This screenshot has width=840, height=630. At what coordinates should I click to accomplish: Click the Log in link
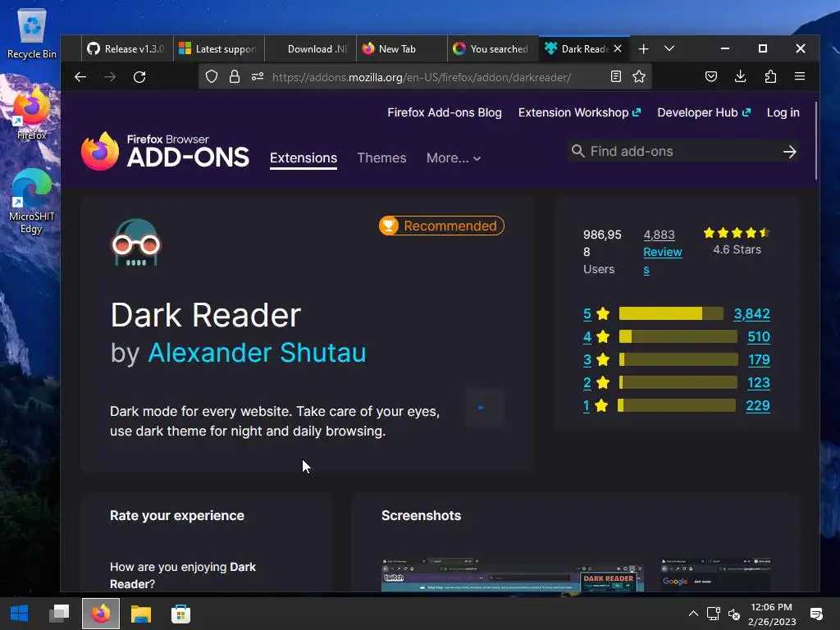pyautogui.click(x=783, y=112)
